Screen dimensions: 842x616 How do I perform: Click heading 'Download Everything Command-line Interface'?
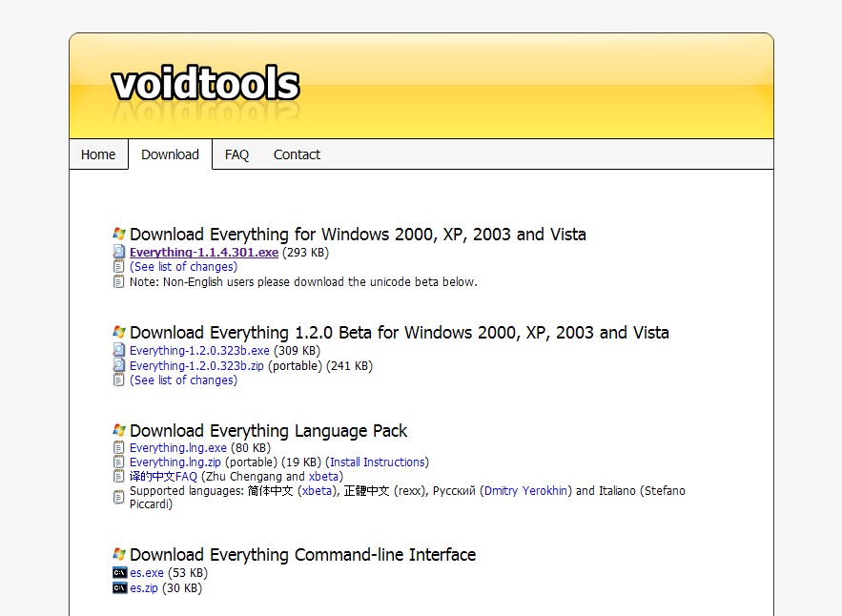pyautogui.click(x=303, y=555)
